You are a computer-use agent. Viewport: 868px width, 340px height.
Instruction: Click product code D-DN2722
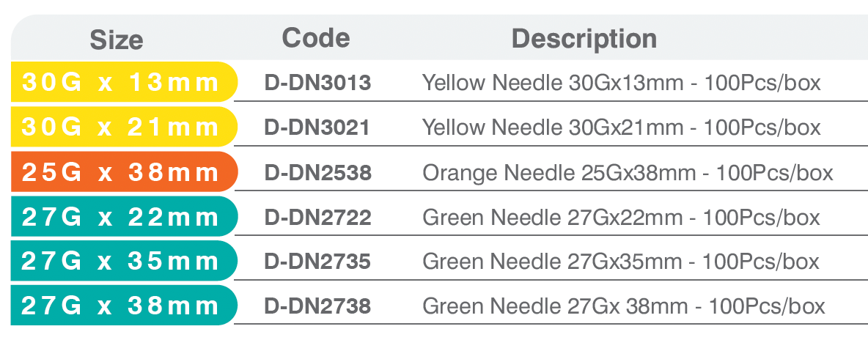click(x=317, y=218)
